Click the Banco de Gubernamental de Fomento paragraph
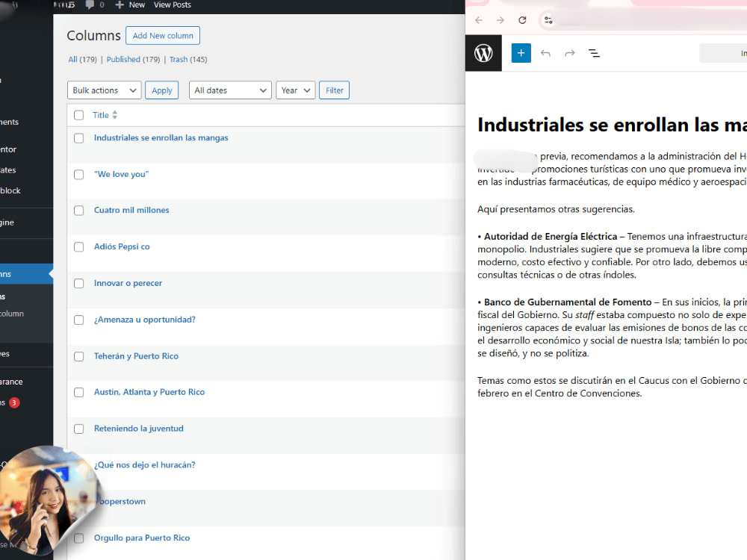The image size is (747, 560). [x=613, y=328]
